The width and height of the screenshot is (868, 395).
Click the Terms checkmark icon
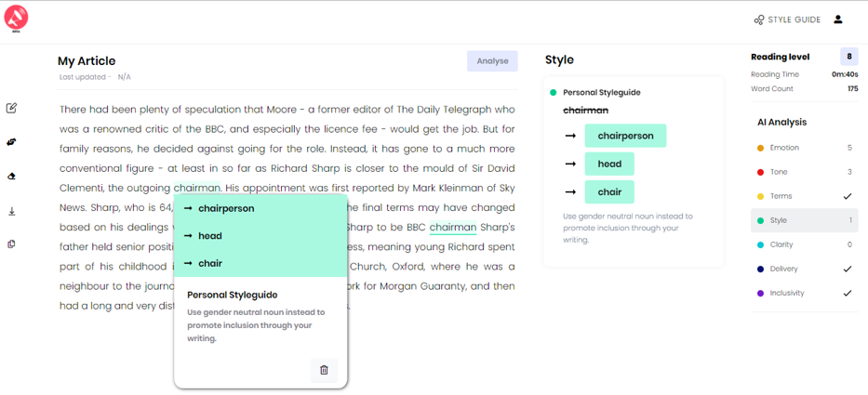point(848,196)
